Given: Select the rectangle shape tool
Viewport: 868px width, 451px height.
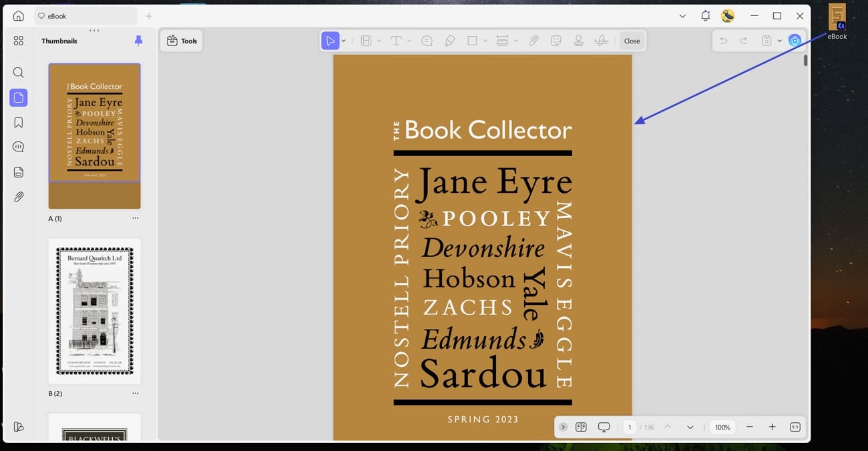Looking at the screenshot, I should point(473,41).
